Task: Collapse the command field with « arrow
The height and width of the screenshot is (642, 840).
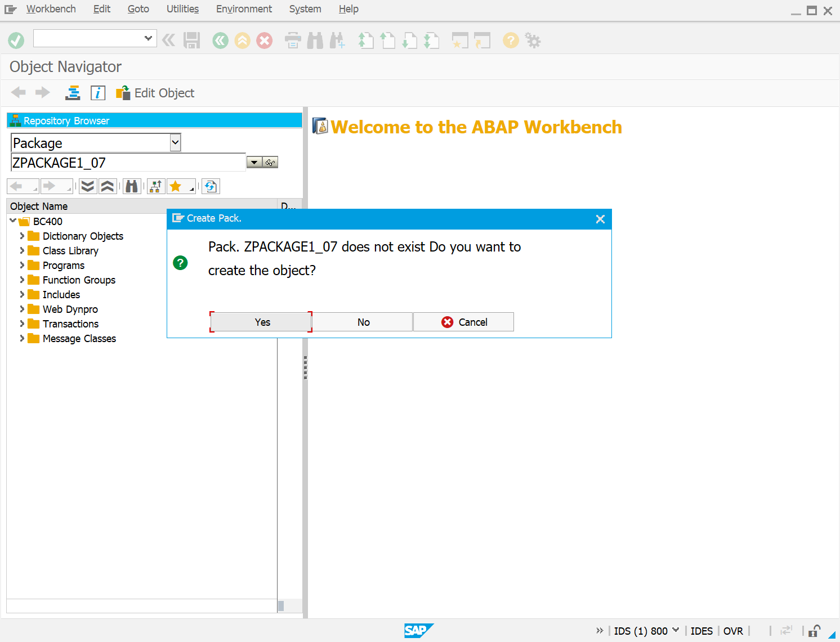Action: [x=168, y=40]
